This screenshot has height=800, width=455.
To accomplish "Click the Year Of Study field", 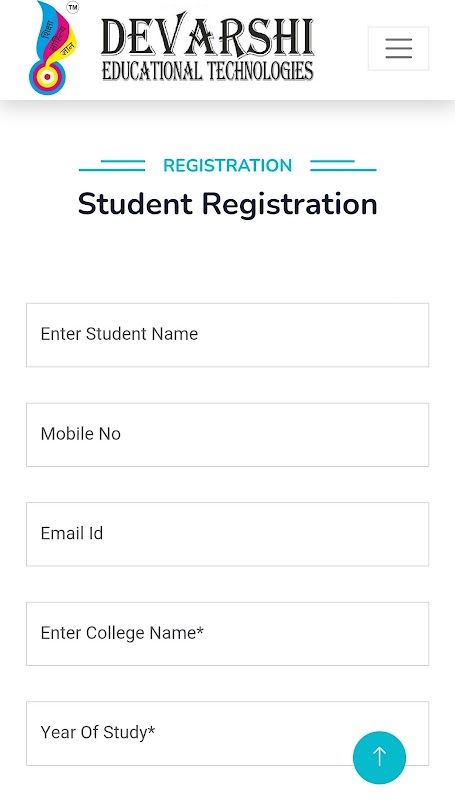I will pyautogui.click(x=228, y=733).
